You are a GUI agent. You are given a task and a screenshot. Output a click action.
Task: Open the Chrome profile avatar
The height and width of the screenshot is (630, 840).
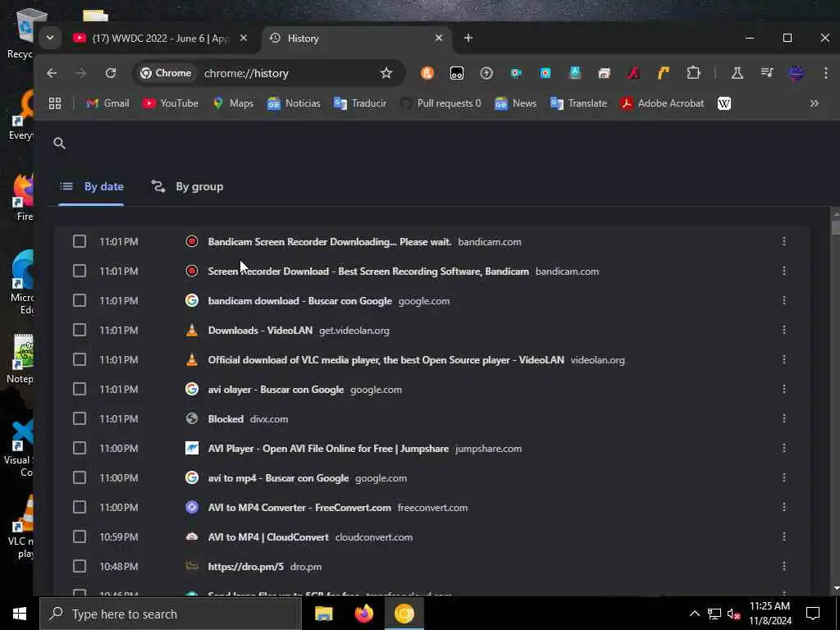(796, 73)
